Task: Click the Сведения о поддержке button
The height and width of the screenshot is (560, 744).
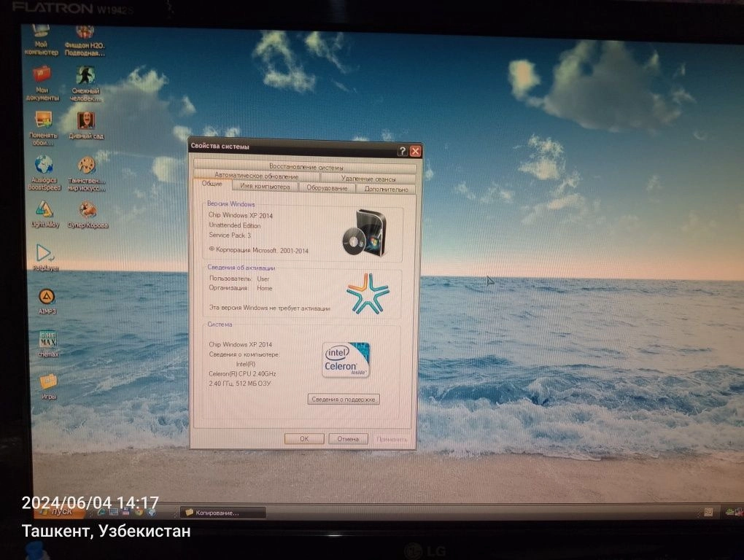Action: [x=344, y=400]
